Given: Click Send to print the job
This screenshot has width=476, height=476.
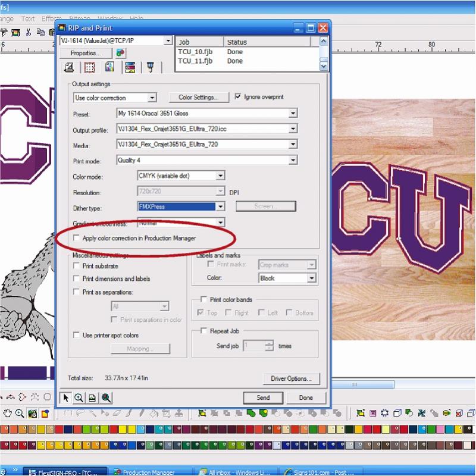Looking at the screenshot, I should [x=263, y=397].
